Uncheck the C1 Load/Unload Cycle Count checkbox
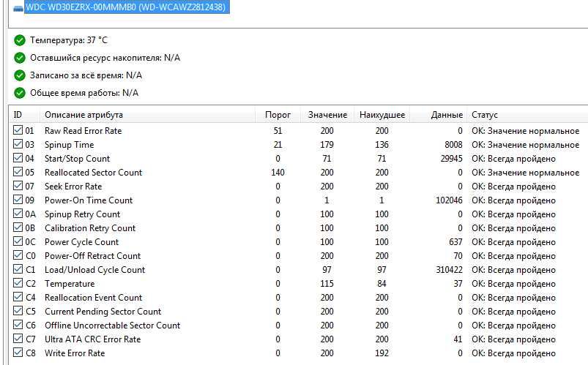 pos(18,268)
